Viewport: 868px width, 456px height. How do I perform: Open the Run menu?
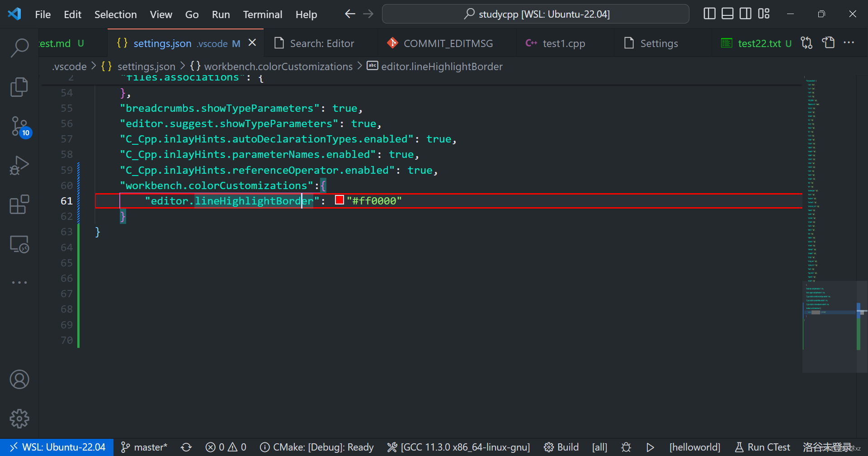point(221,14)
